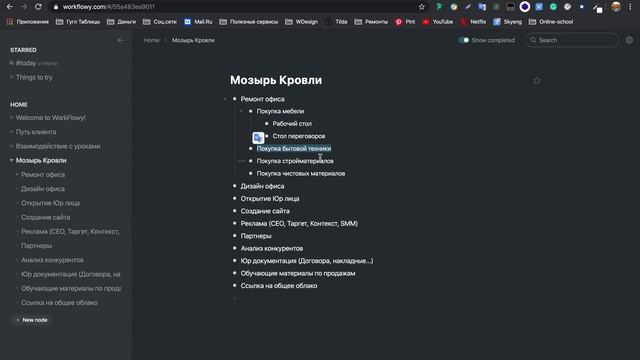
Task: Expand Welcome to WorkFlowy! in sidebar
Action: (11, 118)
